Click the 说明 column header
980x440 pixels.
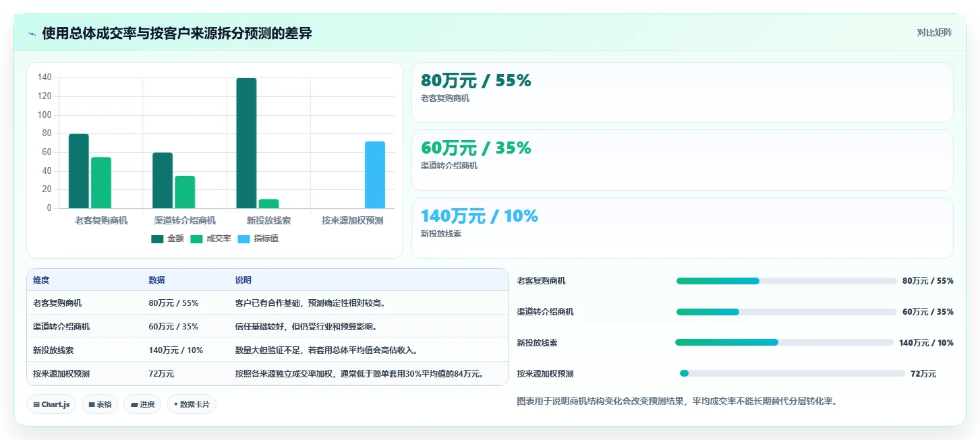tap(243, 280)
